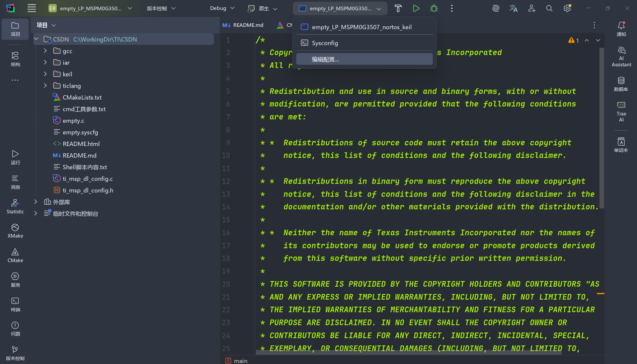The width and height of the screenshot is (637, 364).
Task: Go to previous highlighted problem
Action: pos(587,40)
